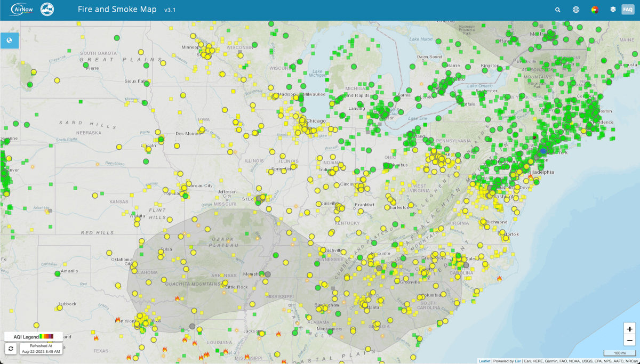Screen dimensions: 640x364
Task: Zoom in with the plus button
Action: click(x=630, y=329)
